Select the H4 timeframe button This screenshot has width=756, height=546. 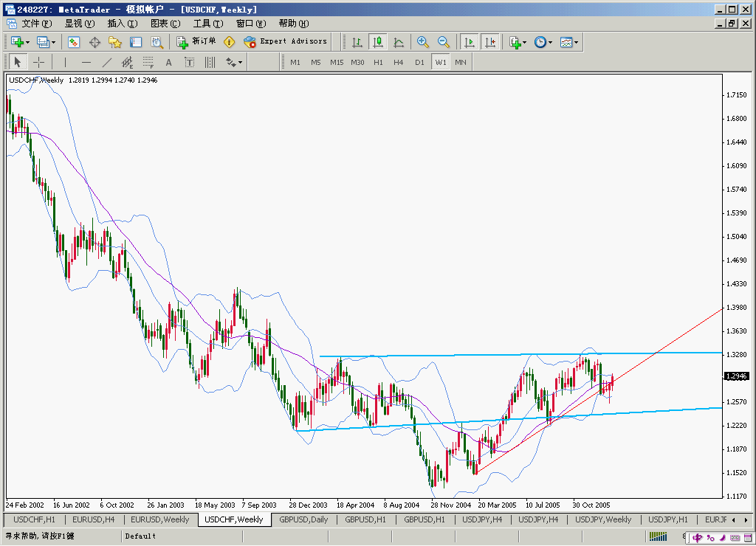pyautogui.click(x=399, y=63)
